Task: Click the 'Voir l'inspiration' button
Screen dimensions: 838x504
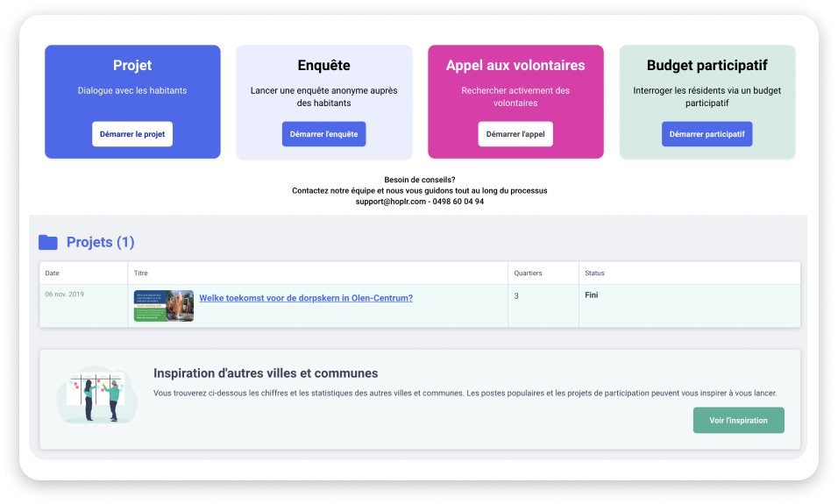Action: (x=738, y=420)
